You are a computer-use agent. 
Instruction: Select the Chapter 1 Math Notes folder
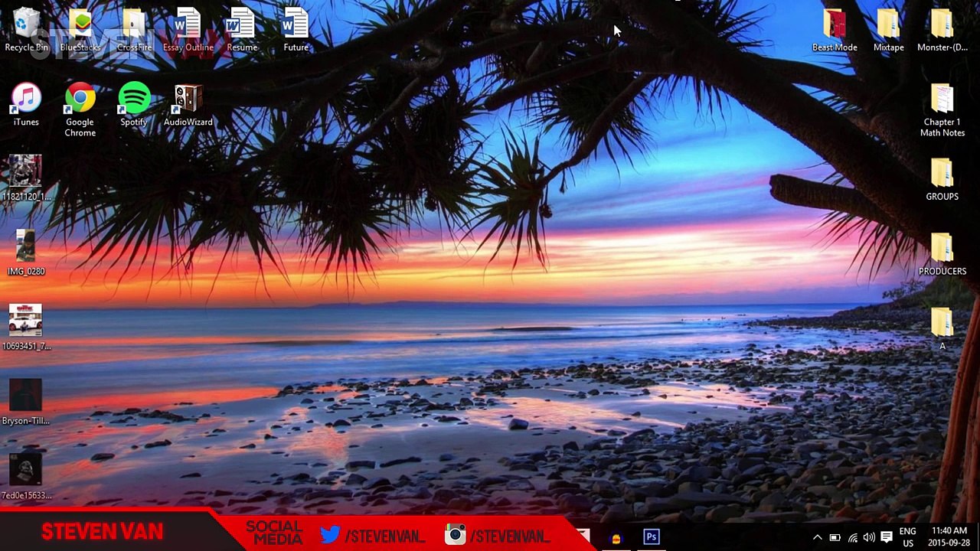tap(942, 110)
